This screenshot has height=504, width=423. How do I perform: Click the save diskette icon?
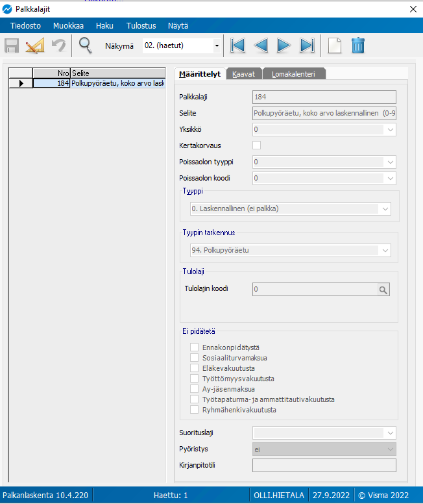[12, 45]
